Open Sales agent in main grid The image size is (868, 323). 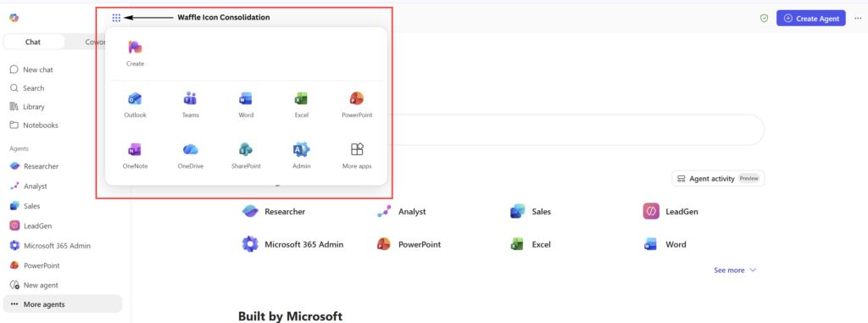pyautogui.click(x=531, y=211)
